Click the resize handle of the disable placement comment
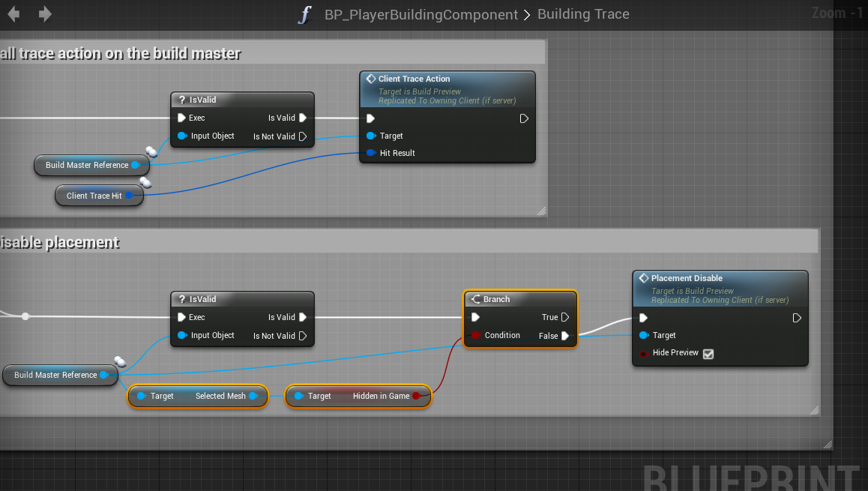Image resolution: width=868 pixels, height=491 pixels. (814, 410)
